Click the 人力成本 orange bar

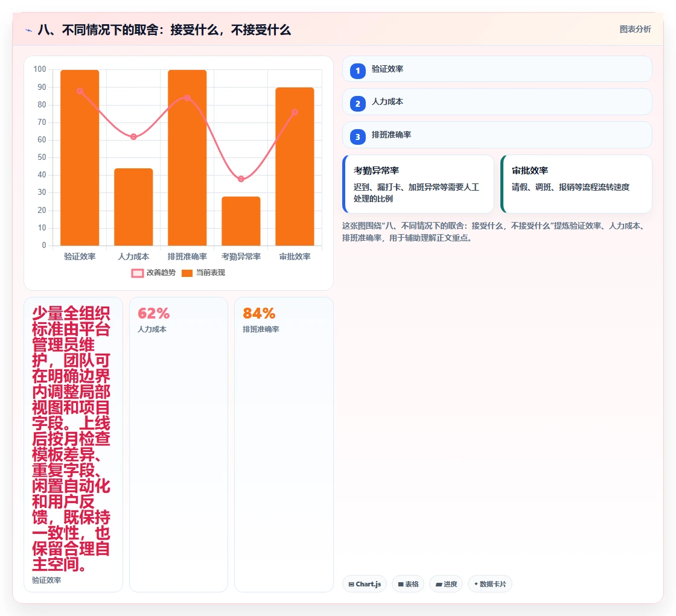[133, 207]
